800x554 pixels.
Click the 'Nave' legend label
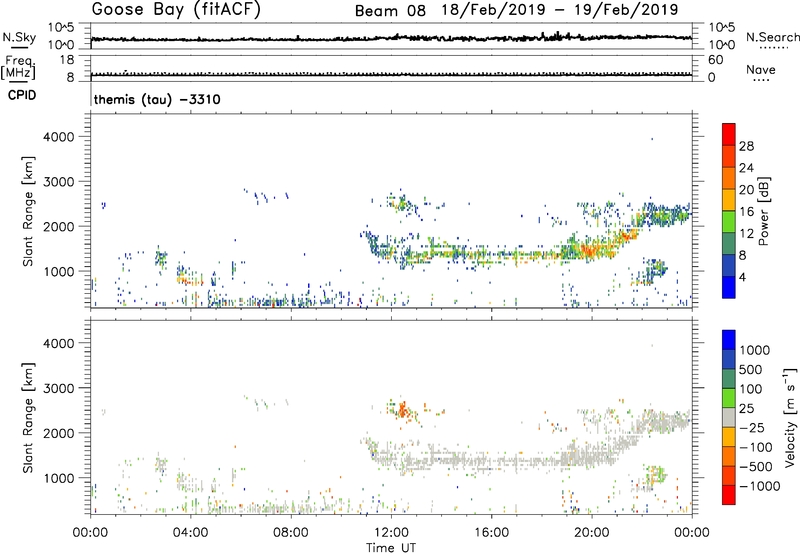(x=760, y=70)
